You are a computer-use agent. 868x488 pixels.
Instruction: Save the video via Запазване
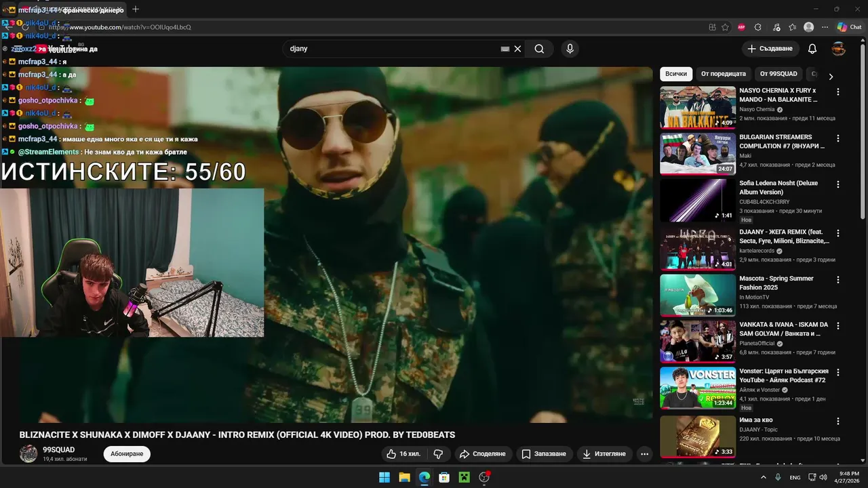pos(543,453)
